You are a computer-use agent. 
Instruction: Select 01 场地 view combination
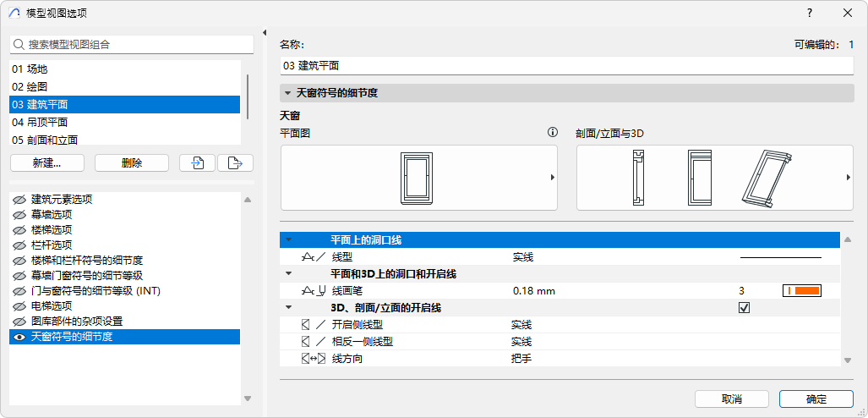(124, 69)
